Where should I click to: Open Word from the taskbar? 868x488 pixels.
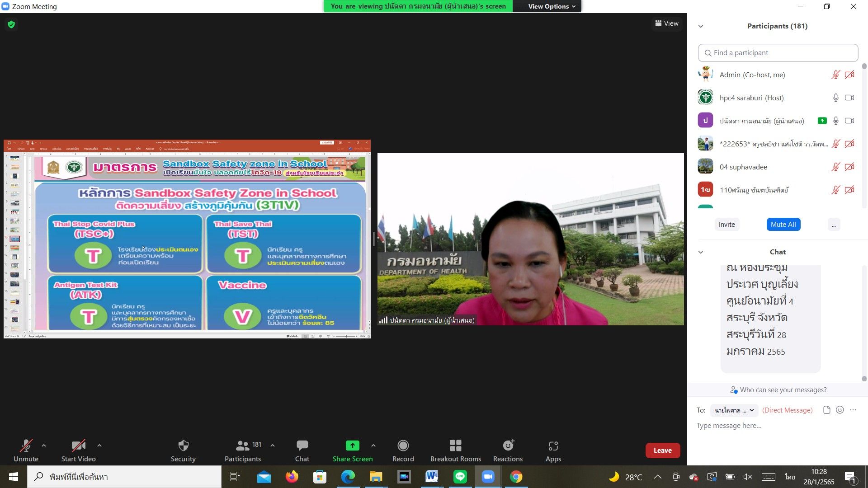point(432,477)
